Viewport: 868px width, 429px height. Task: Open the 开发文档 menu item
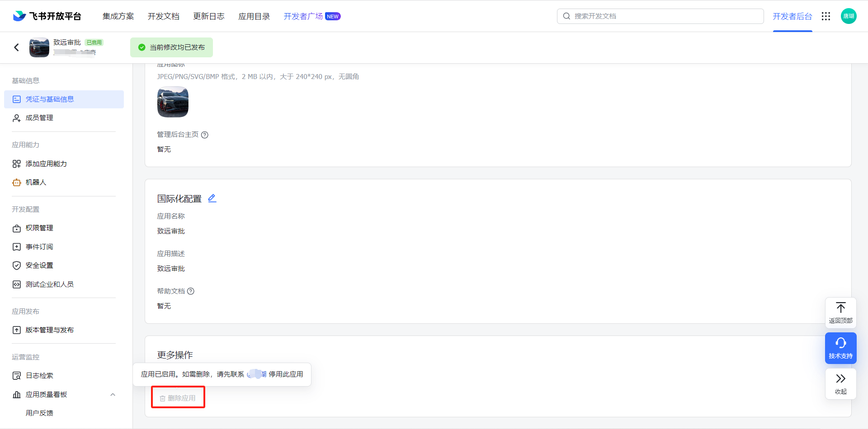[x=164, y=16]
